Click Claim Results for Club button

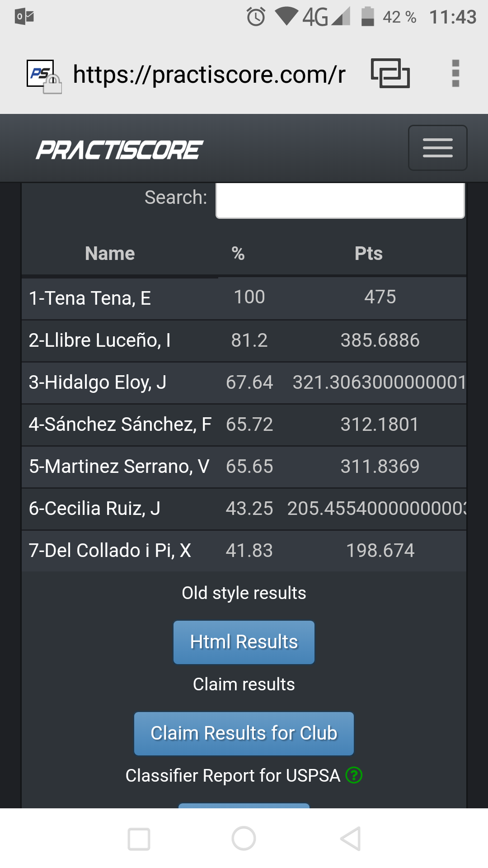[x=244, y=733]
